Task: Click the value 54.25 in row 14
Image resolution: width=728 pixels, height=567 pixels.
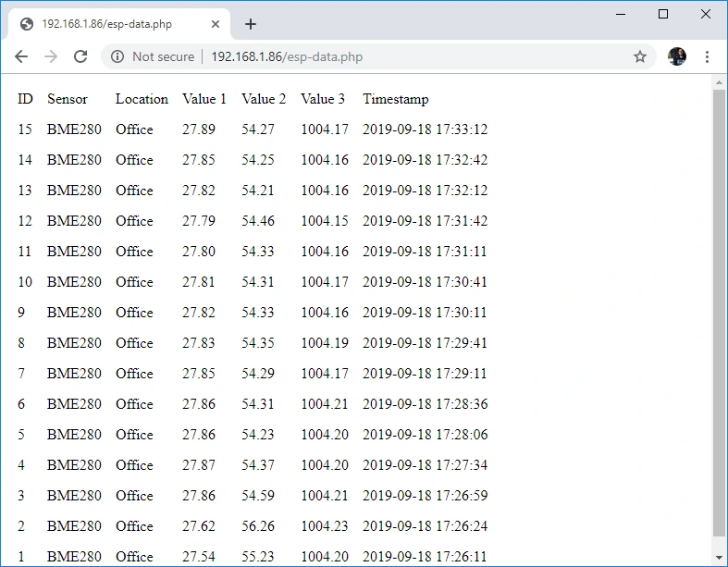Action: [258, 160]
